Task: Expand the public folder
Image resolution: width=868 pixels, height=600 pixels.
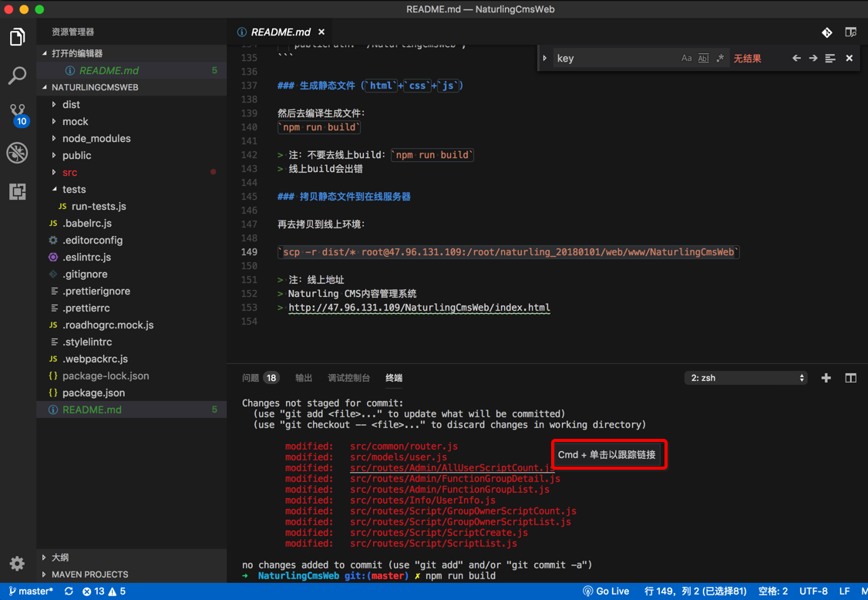Action: pyautogui.click(x=131, y=155)
